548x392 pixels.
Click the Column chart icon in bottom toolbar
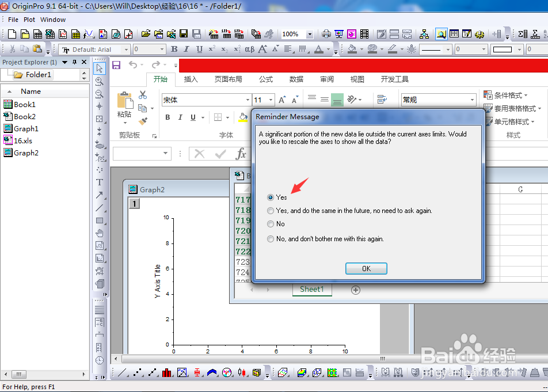tap(167, 373)
